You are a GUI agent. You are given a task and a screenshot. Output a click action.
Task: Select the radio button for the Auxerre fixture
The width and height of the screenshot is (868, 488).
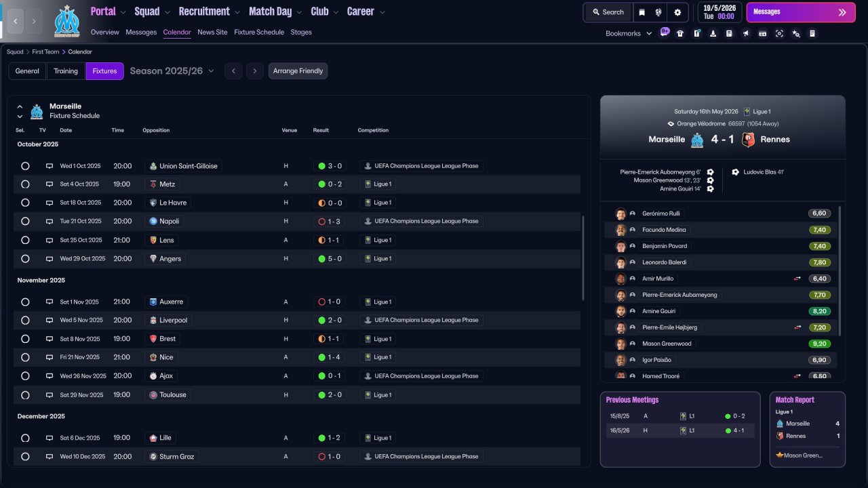coord(25,302)
